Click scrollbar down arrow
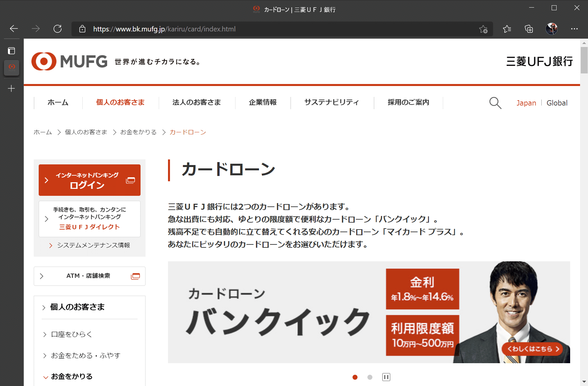The height and width of the screenshot is (386, 588). click(584, 382)
